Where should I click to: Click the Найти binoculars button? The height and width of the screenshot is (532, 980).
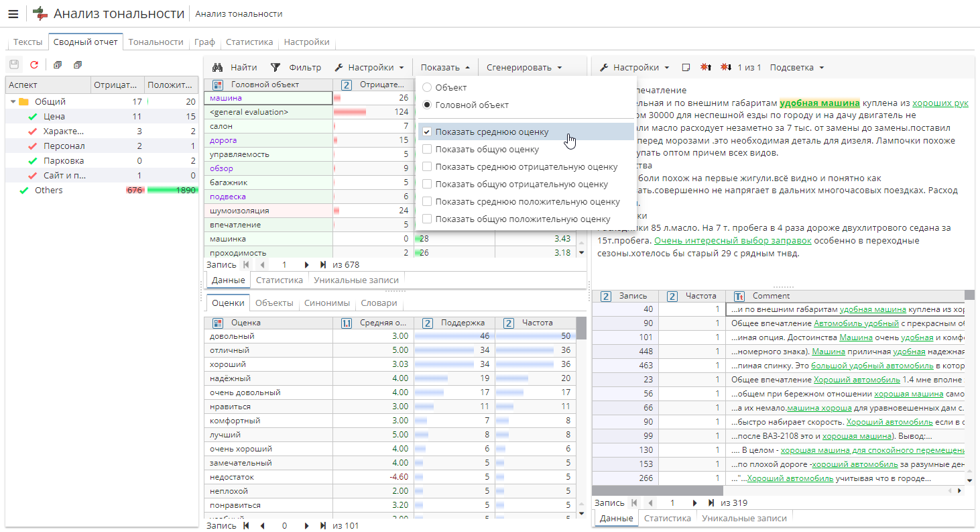tap(235, 67)
